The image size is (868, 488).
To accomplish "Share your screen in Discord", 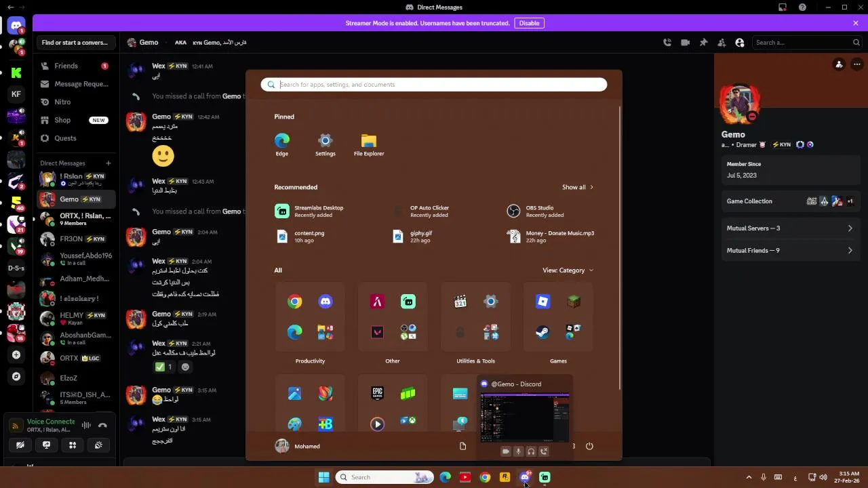I will pyautogui.click(x=46, y=445).
